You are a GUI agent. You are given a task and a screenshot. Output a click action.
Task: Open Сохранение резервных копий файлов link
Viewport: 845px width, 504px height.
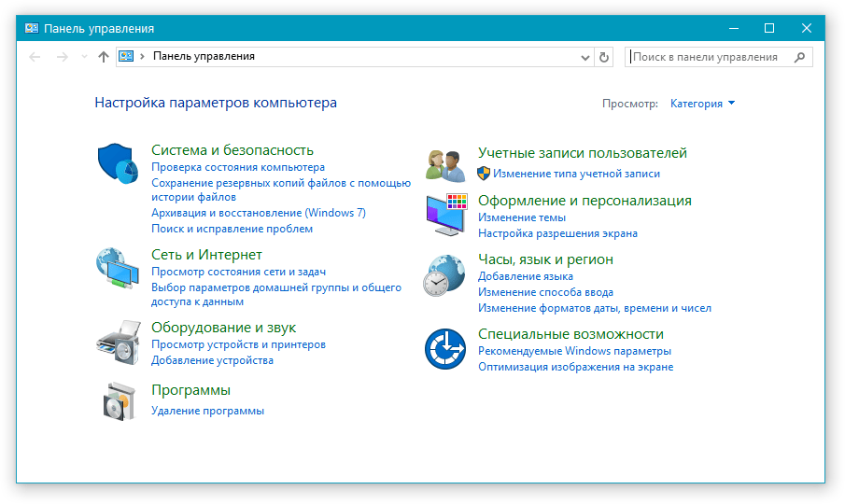tap(281, 190)
